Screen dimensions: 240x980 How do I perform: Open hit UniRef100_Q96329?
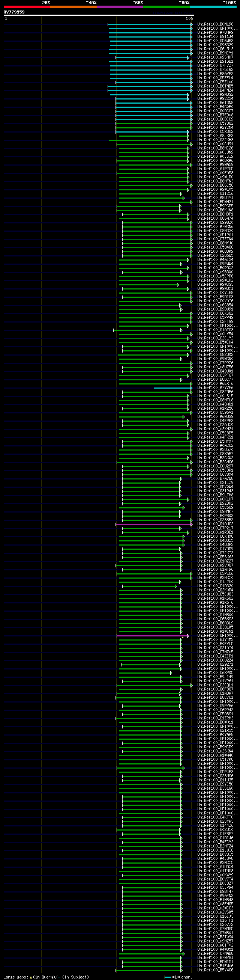(215, 45)
